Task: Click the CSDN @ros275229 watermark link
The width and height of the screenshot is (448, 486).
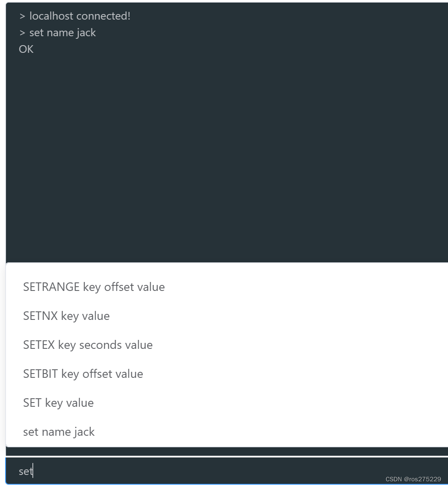Action: tap(414, 478)
